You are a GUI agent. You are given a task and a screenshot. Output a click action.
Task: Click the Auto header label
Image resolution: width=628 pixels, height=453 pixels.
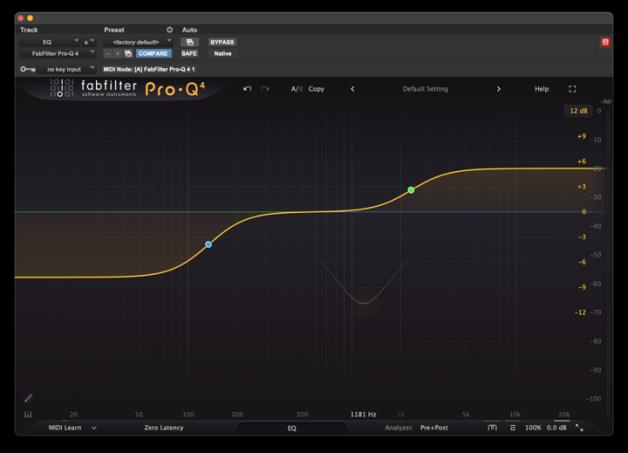coord(189,30)
